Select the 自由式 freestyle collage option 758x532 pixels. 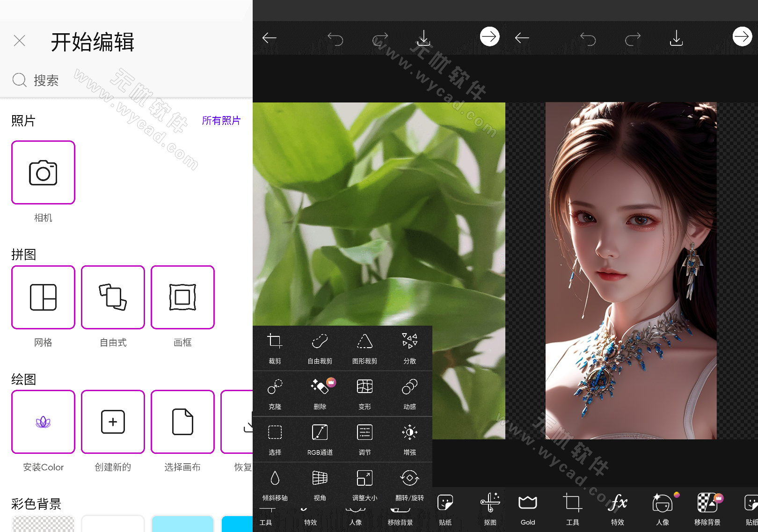[x=112, y=297]
